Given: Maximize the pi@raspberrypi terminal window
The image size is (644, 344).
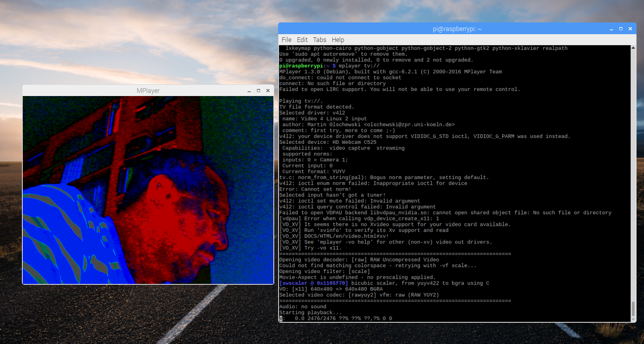Looking at the screenshot, I should tap(621, 29).
